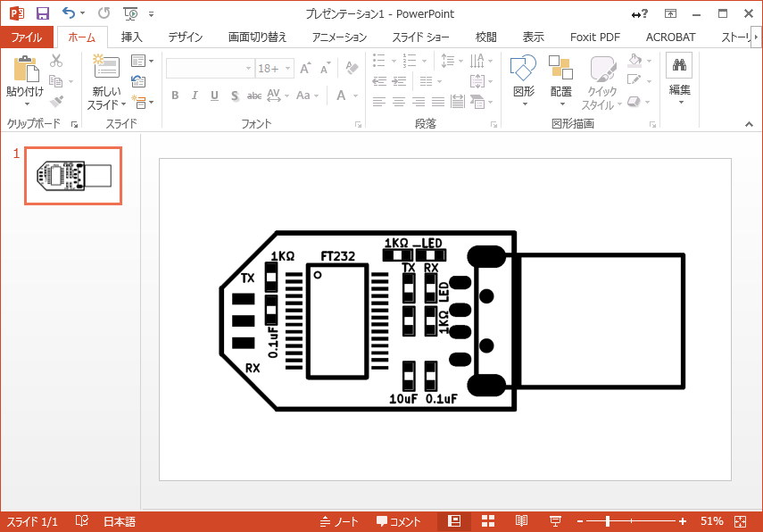The image size is (763, 532).
Task: Click the Quick Styles (クイックスタイル) icon
Action: point(602,69)
